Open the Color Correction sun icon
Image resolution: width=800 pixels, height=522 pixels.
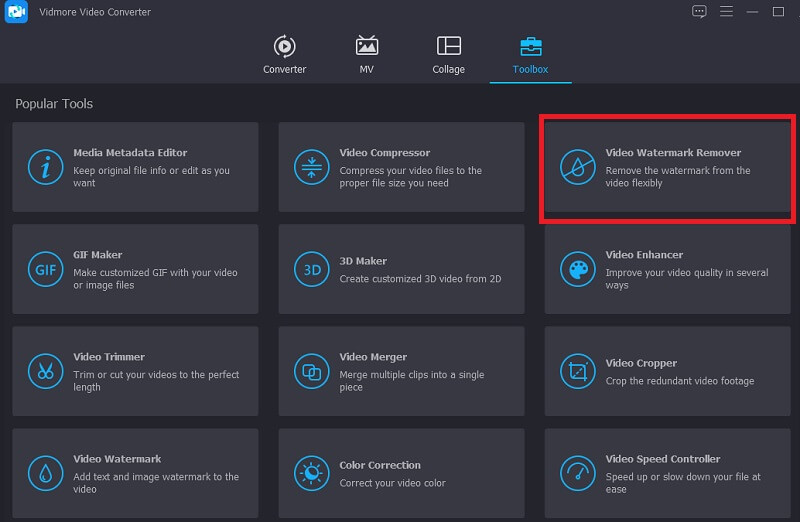[311, 472]
